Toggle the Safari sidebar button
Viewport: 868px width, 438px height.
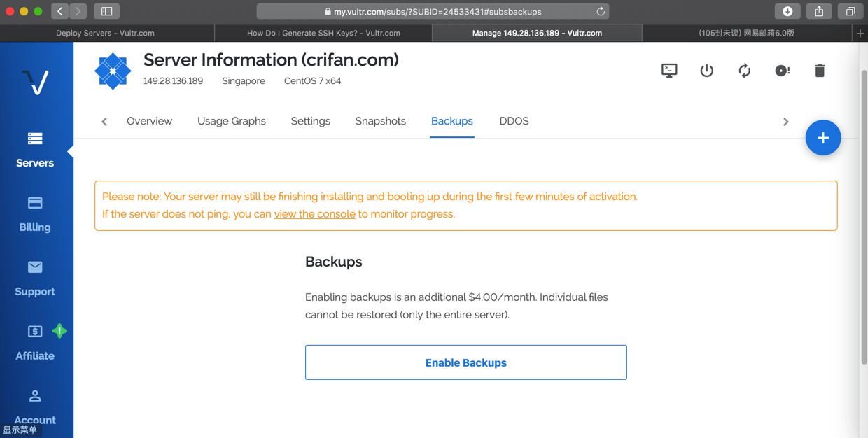107,12
